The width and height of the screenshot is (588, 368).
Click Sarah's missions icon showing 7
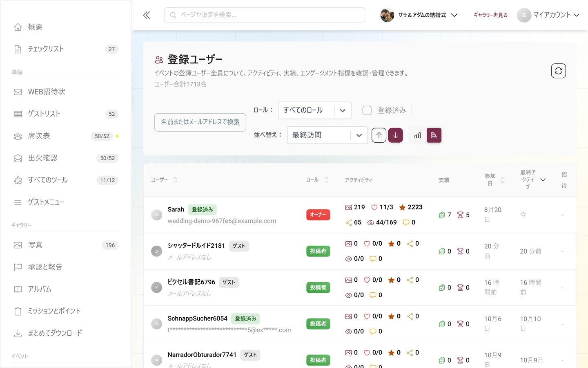pos(442,215)
